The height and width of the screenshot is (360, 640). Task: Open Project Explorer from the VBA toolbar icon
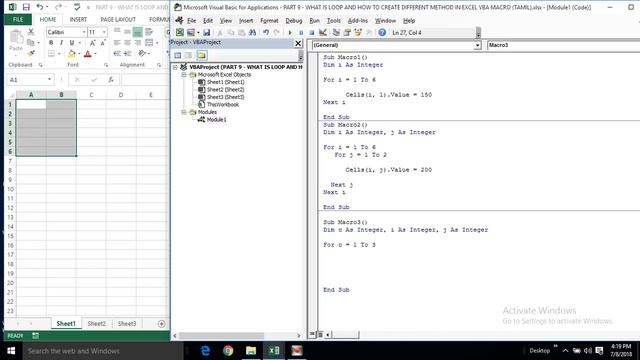[x=336, y=32]
